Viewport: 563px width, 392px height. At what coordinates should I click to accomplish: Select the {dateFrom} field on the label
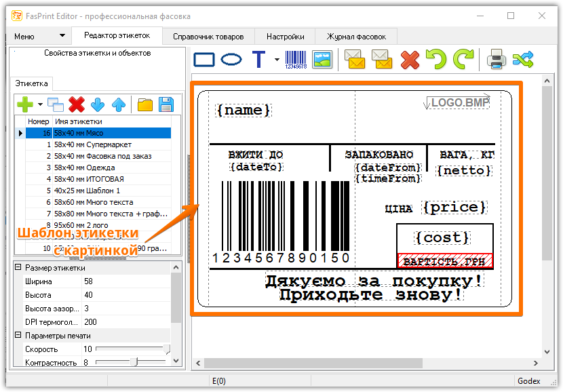[x=388, y=168]
